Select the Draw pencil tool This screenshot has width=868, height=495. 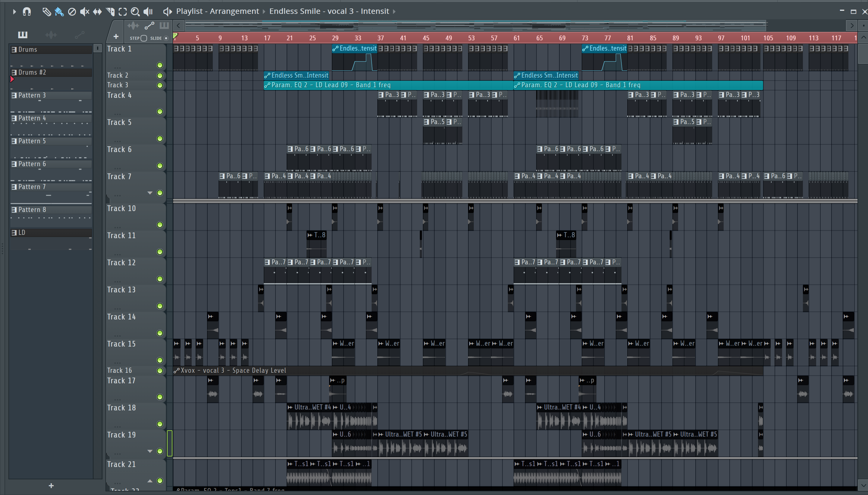click(x=47, y=11)
